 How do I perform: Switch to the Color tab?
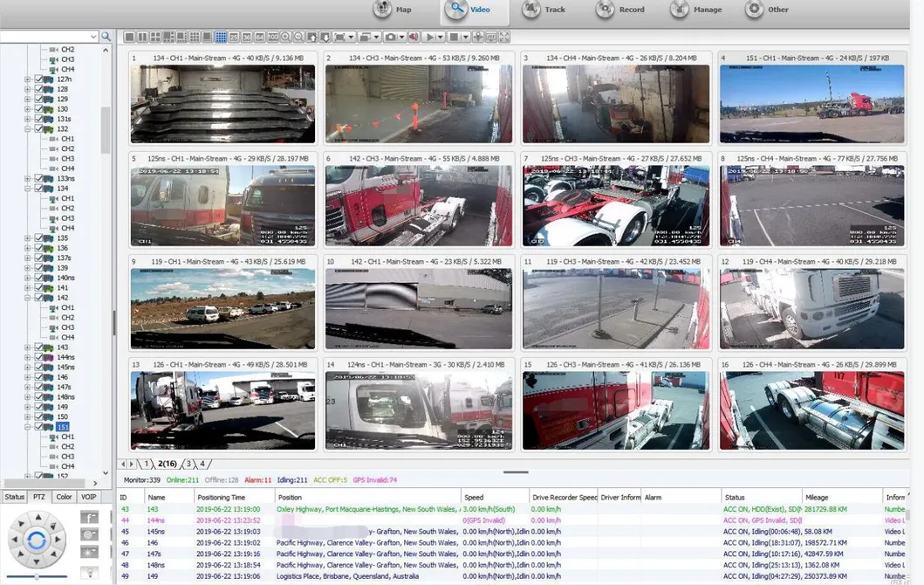(x=64, y=497)
